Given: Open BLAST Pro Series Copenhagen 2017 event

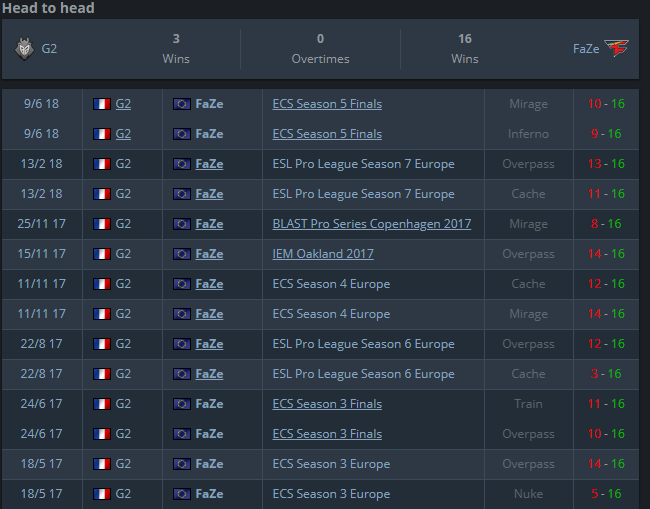Looking at the screenshot, I should click(x=372, y=224).
